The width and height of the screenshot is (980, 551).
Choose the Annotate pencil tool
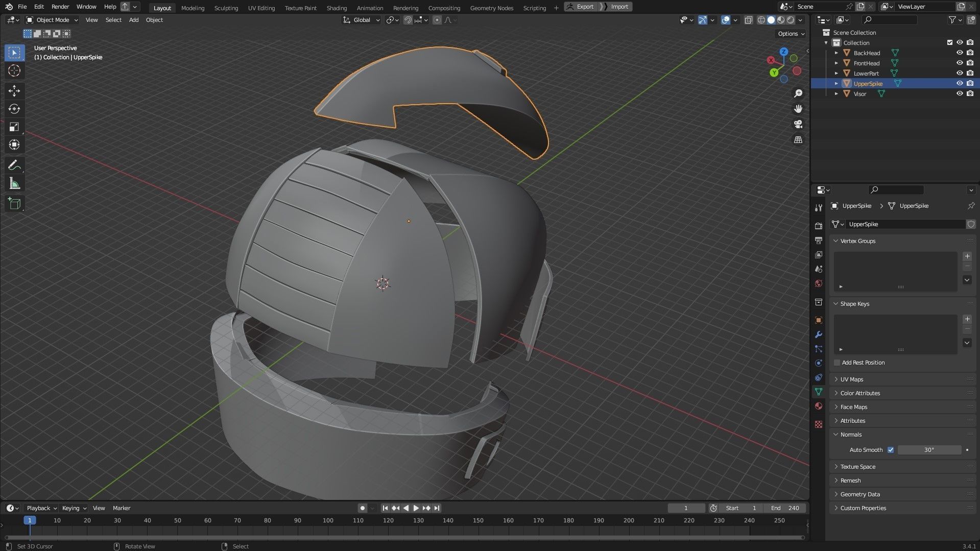[x=14, y=165]
